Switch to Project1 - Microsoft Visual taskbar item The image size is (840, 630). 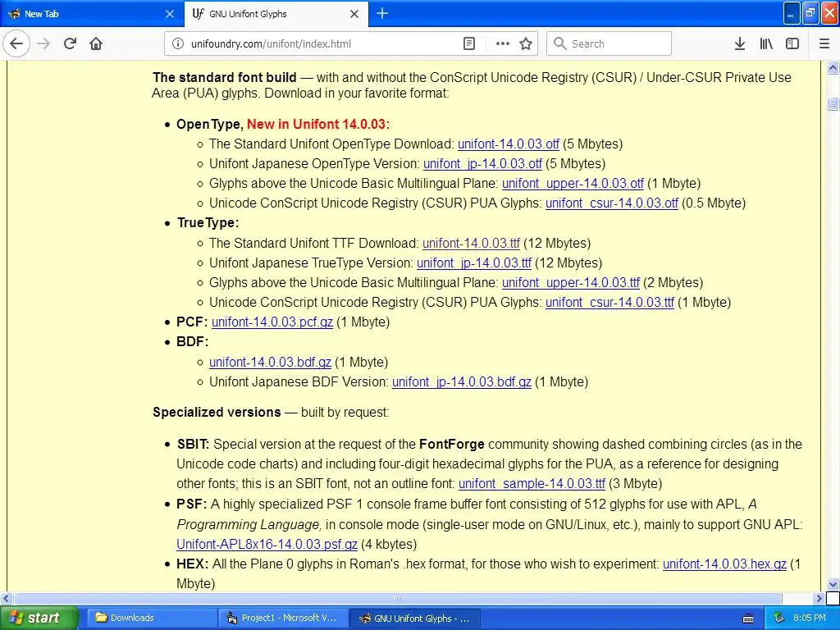click(x=283, y=619)
